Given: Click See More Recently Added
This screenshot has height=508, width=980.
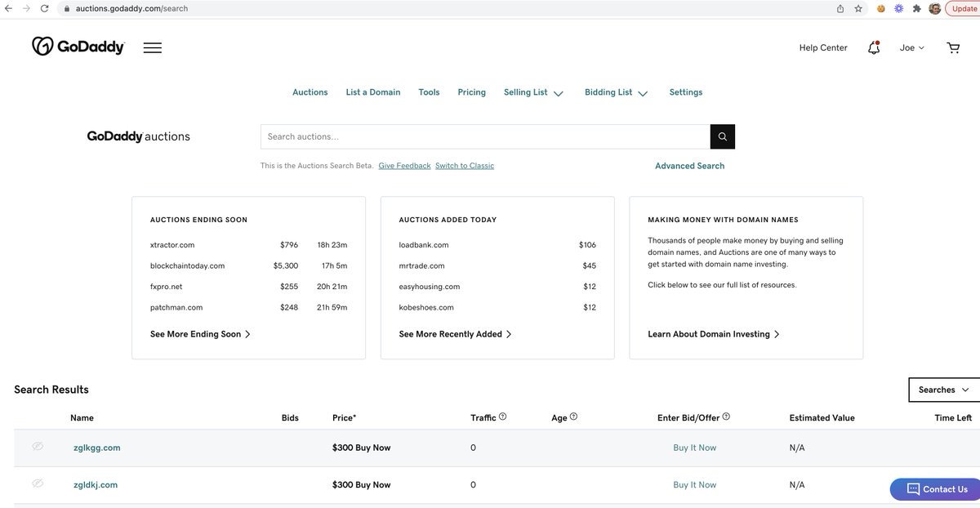Looking at the screenshot, I should pos(455,334).
